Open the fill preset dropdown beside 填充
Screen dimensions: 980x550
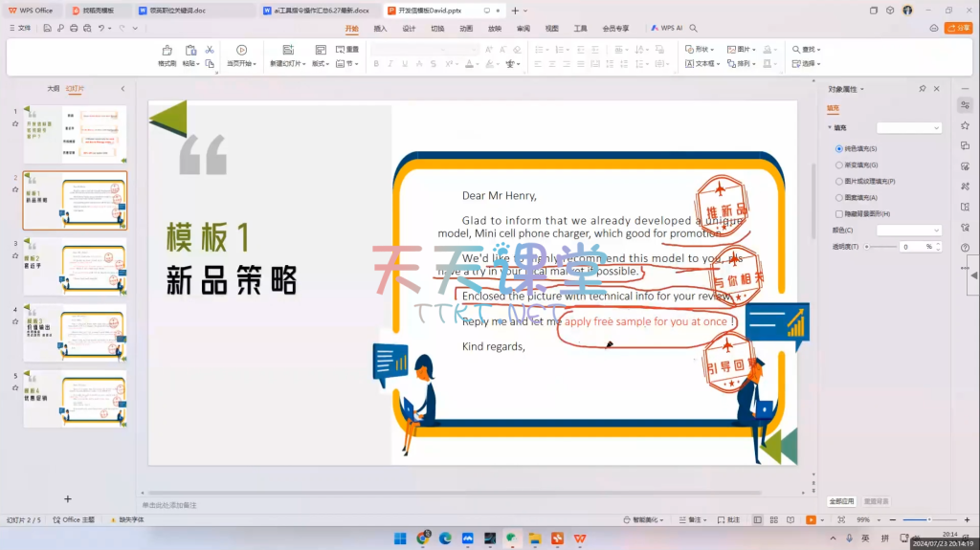(x=909, y=127)
